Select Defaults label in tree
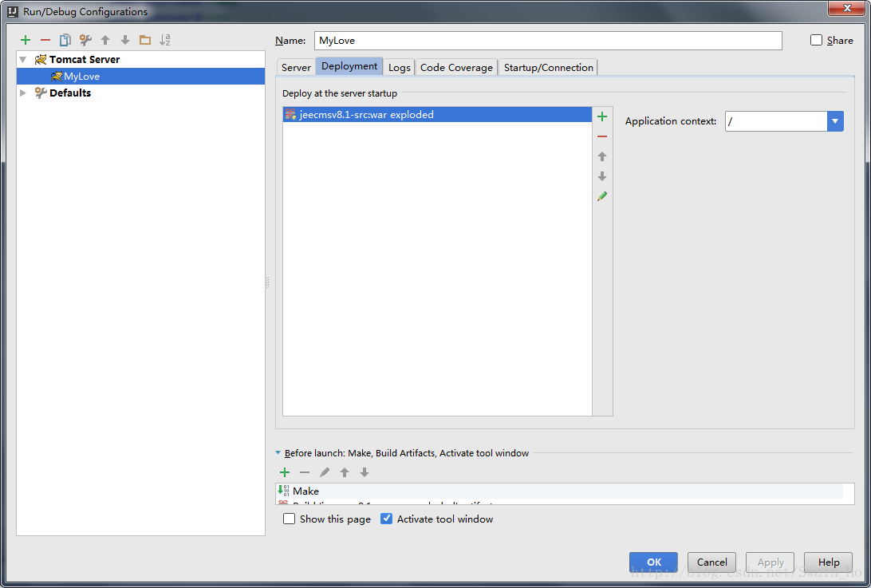This screenshot has width=871, height=588. pyautogui.click(x=70, y=93)
